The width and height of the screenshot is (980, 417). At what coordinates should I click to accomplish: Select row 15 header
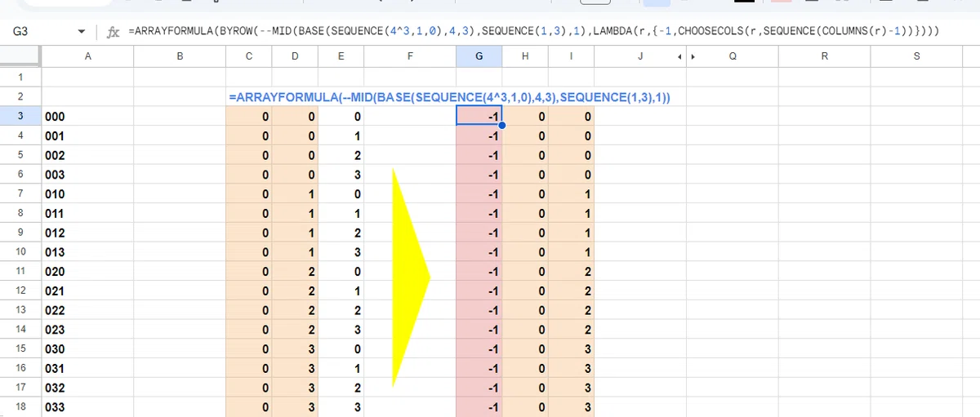[x=20, y=348]
